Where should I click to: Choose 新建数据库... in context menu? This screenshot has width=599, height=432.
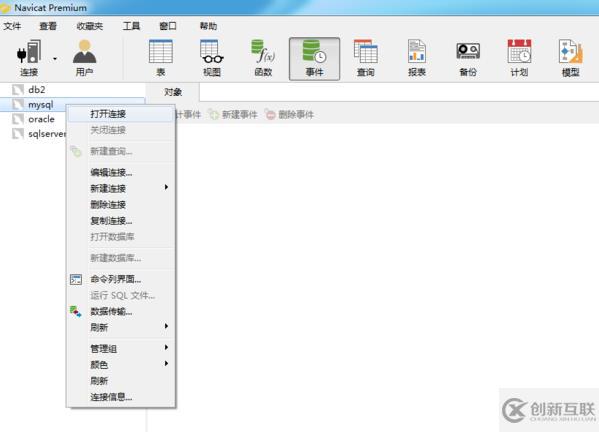121,258
